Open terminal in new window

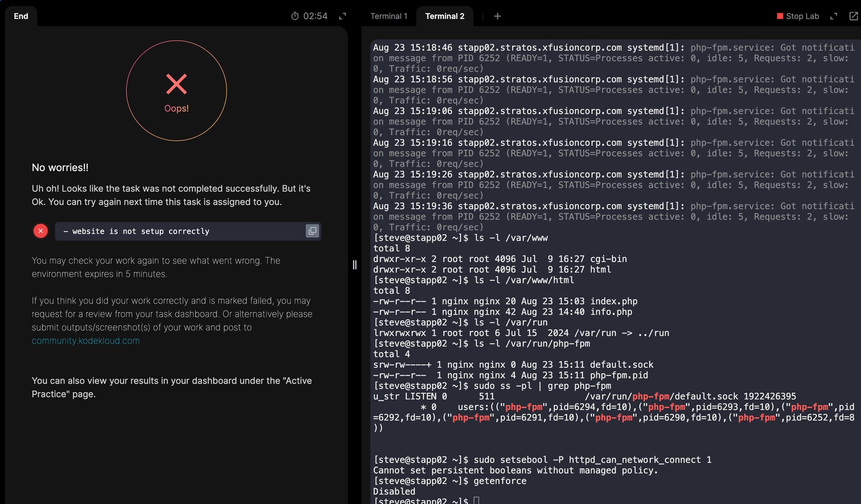(853, 16)
